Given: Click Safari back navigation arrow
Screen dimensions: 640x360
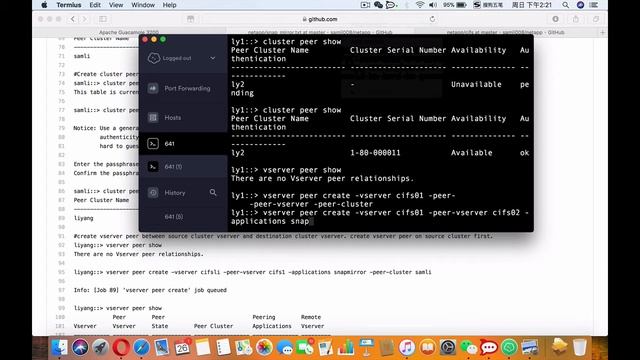Looking at the screenshot, I should point(73,19).
